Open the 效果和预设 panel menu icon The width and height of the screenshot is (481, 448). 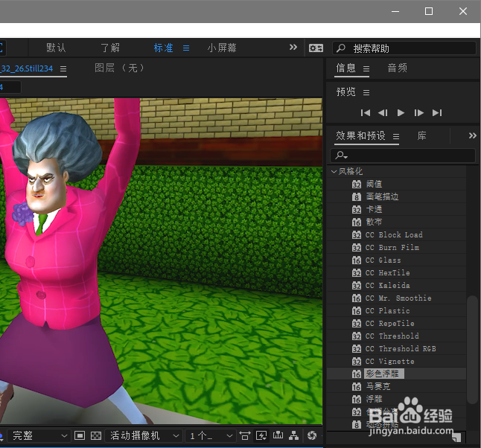point(396,136)
